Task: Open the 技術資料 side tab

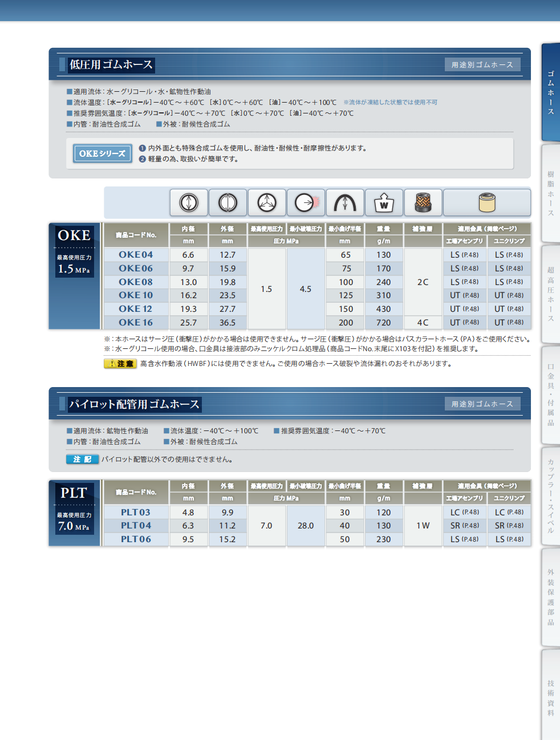Action: [x=551, y=698]
